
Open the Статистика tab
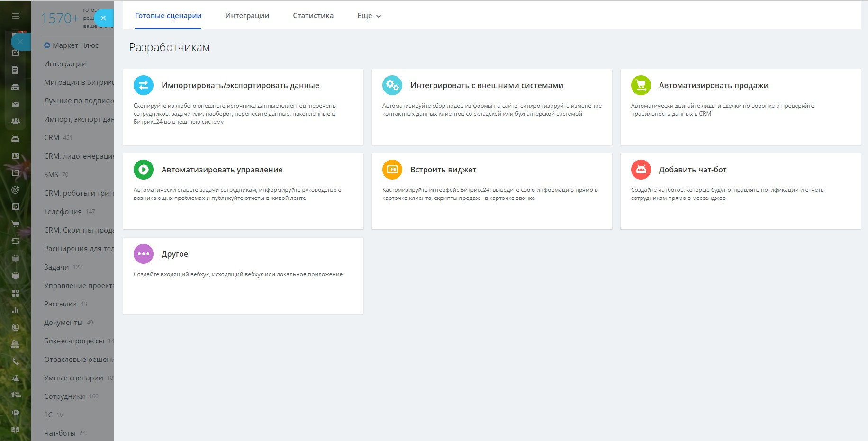click(x=313, y=16)
